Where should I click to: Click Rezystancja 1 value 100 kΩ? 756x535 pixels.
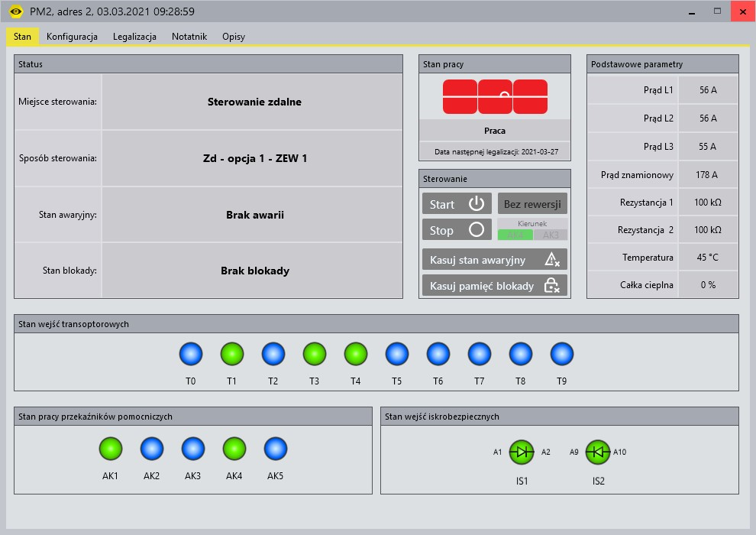coord(708,202)
